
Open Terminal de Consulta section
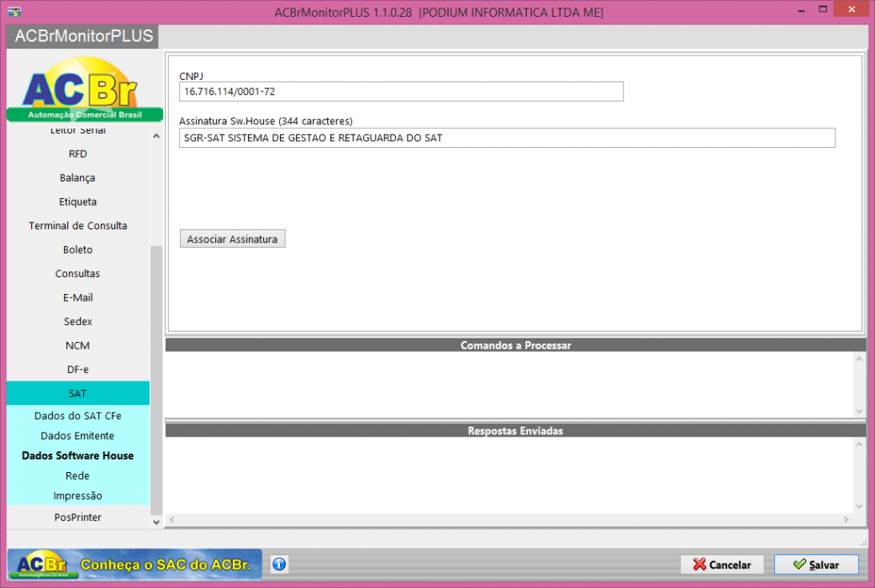tap(77, 226)
